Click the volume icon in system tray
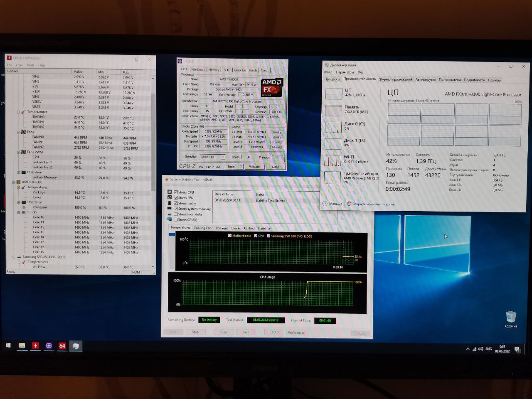The image size is (532, 399). point(480,349)
